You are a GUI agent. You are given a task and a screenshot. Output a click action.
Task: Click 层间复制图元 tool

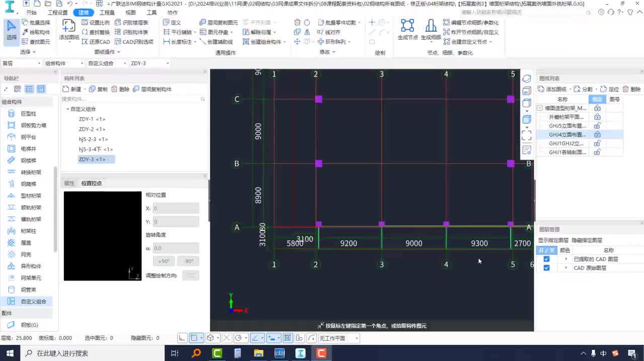pyautogui.click(x=218, y=23)
